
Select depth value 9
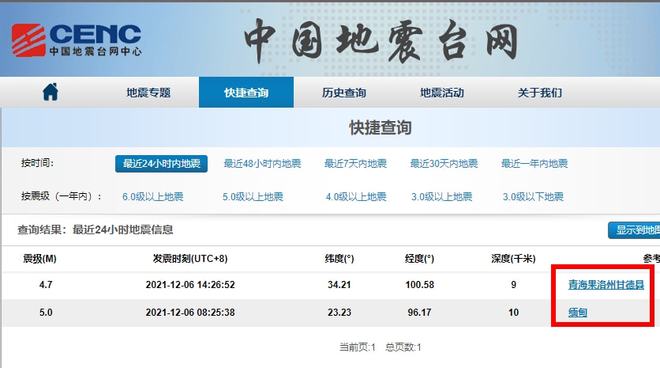[x=514, y=285]
